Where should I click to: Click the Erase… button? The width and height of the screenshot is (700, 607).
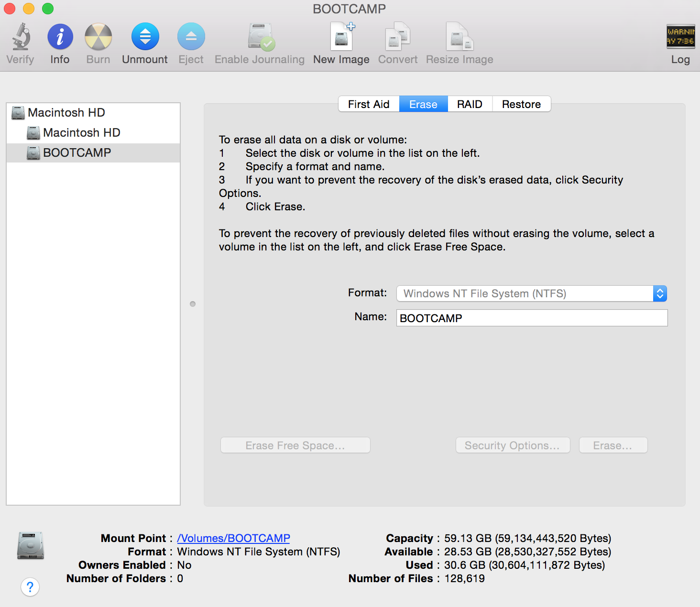[613, 445]
